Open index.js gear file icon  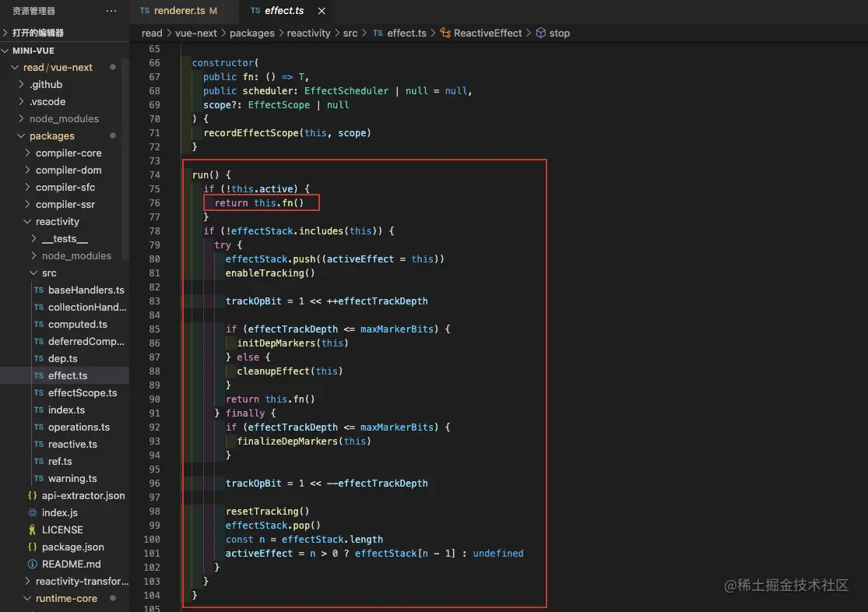(33, 513)
